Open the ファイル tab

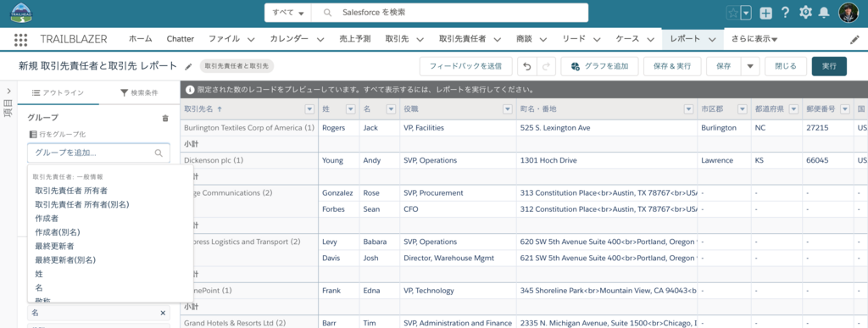[x=224, y=39]
